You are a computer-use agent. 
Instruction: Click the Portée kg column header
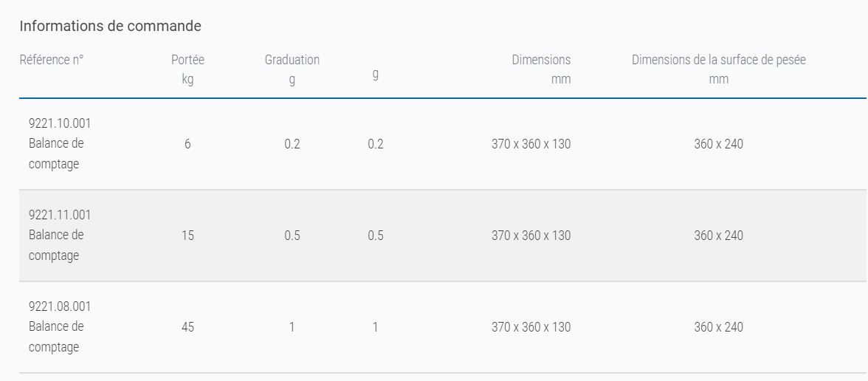[187, 69]
